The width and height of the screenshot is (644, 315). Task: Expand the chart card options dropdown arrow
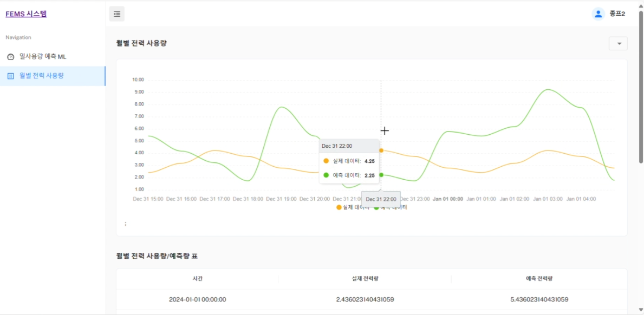click(618, 43)
